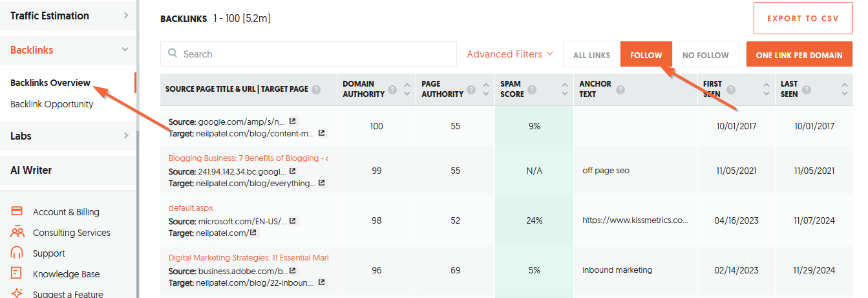
Task: Expand the Traffic Estimation section
Action: click(x=68, y=16)
